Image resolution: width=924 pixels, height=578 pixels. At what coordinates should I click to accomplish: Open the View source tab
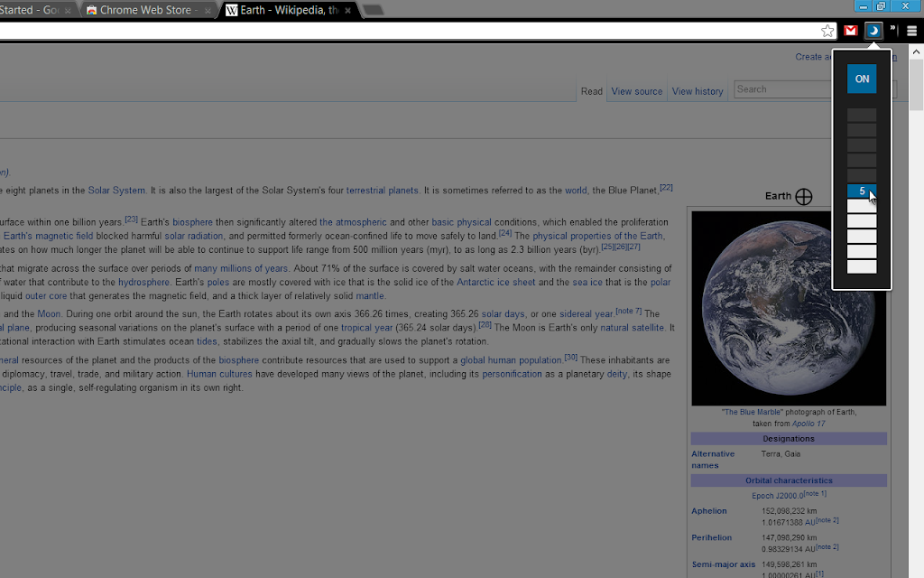coord(636,91)
